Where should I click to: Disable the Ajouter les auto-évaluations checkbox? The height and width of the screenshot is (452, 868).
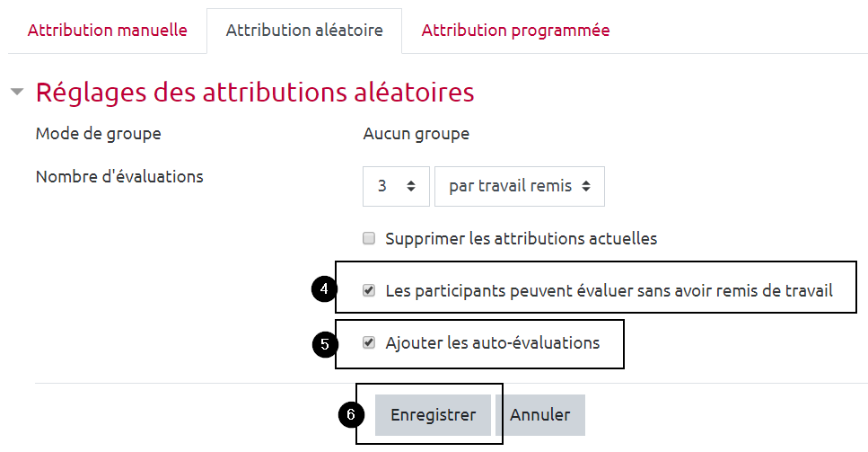pyautogui.click(x=368, y=343)
